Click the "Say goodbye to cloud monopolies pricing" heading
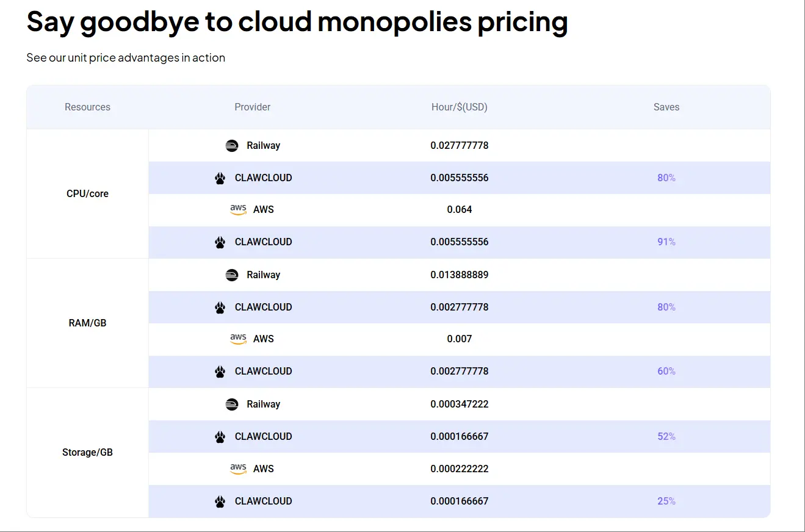Viewport: 805px width, 532px height. (x=297, y=22)
